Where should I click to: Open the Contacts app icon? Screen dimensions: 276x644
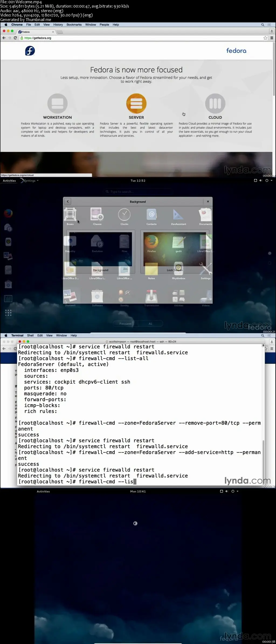point(151,215)
